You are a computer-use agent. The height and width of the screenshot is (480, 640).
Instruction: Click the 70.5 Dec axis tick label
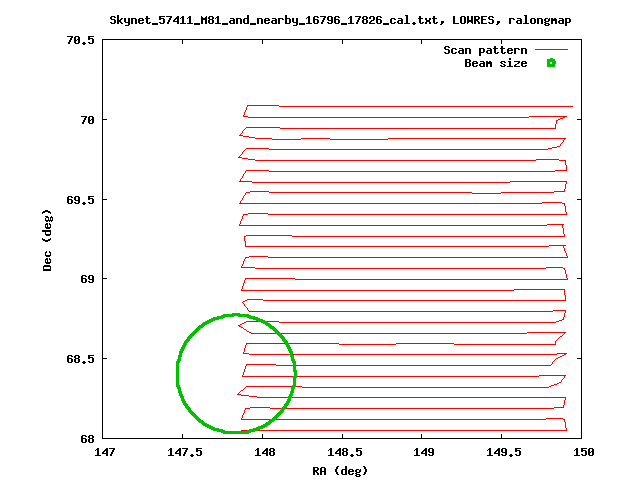tap(80, 40)
